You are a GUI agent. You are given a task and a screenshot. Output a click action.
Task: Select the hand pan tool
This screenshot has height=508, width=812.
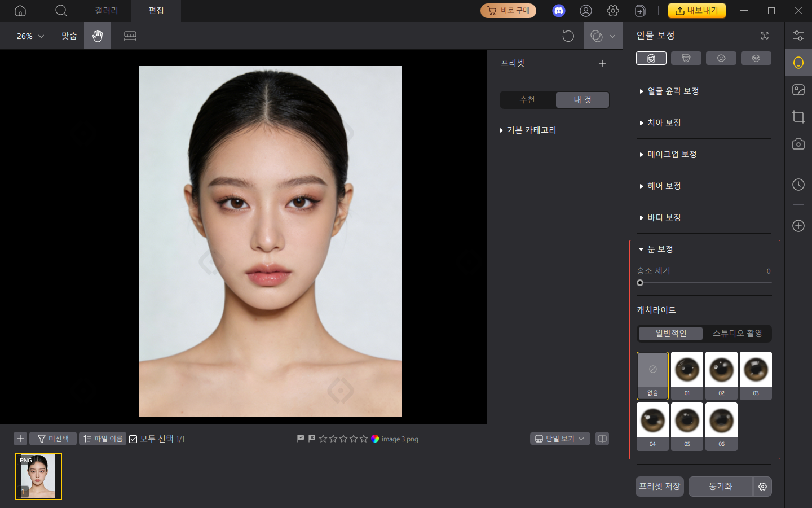click(x=98, y=36)
